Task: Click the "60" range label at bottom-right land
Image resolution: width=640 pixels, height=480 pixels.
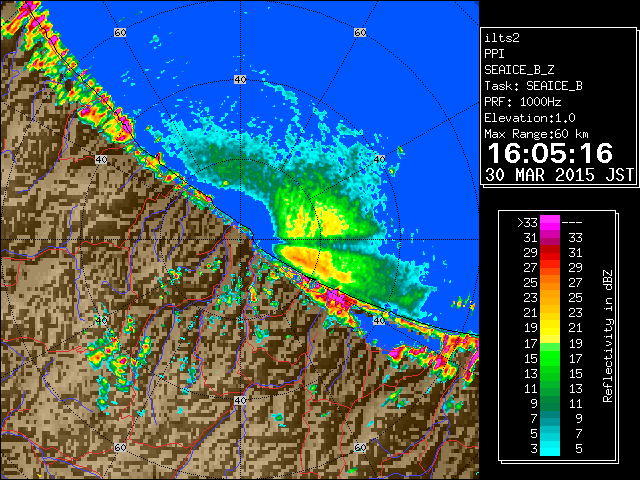Action: [360, 447]
